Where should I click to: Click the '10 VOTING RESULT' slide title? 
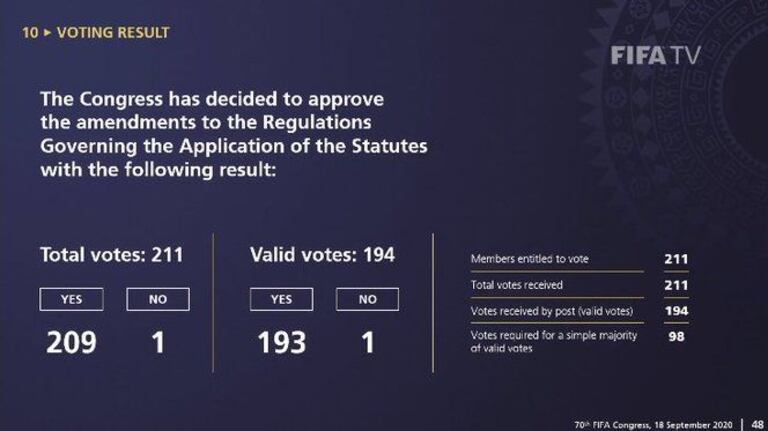pos(96,33)
